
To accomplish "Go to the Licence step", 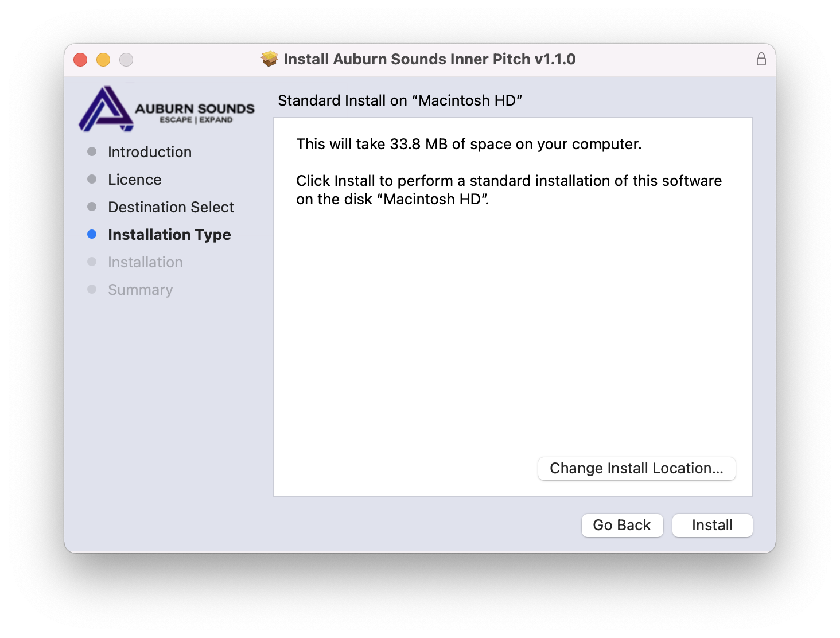I will click(x=134, y=180).
